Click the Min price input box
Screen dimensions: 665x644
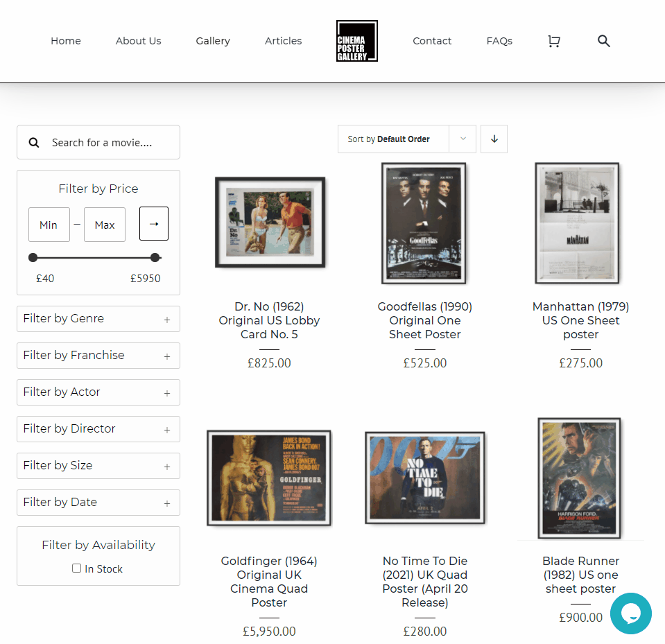pos(49,225)
